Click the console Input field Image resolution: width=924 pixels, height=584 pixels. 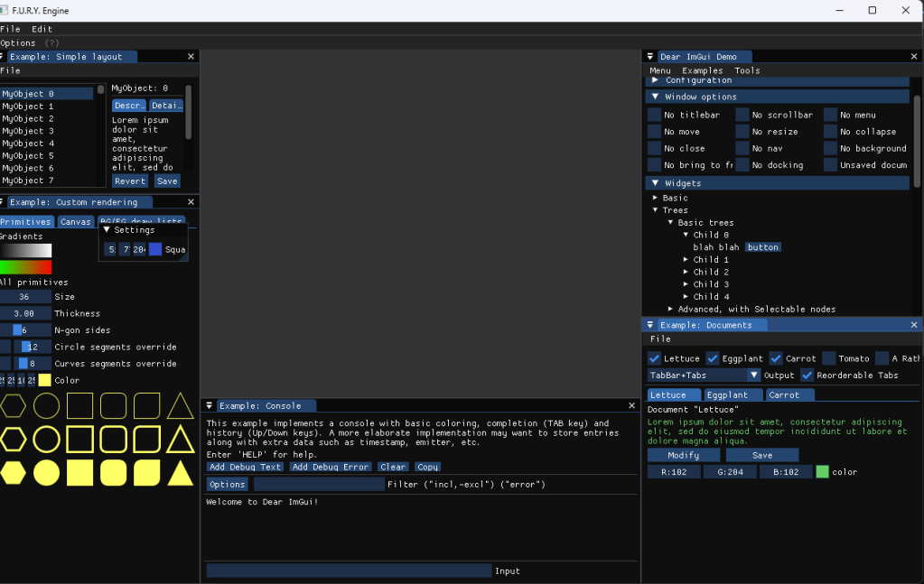coord(348,570)
